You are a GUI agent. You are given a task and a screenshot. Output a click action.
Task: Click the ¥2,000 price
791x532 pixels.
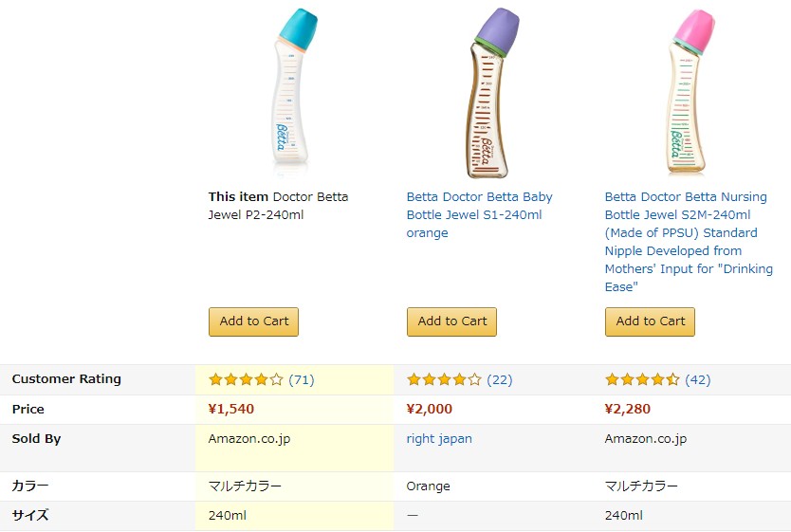tap(430, 409)
